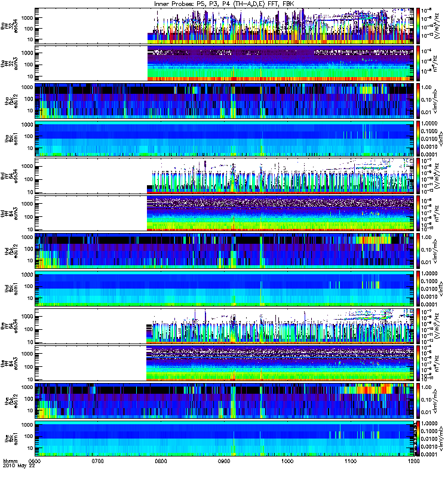Screen dimensions: 448x478
Task: Click the 'tha fff 32 edc34' panel label
Action: [x=9, y=26]
